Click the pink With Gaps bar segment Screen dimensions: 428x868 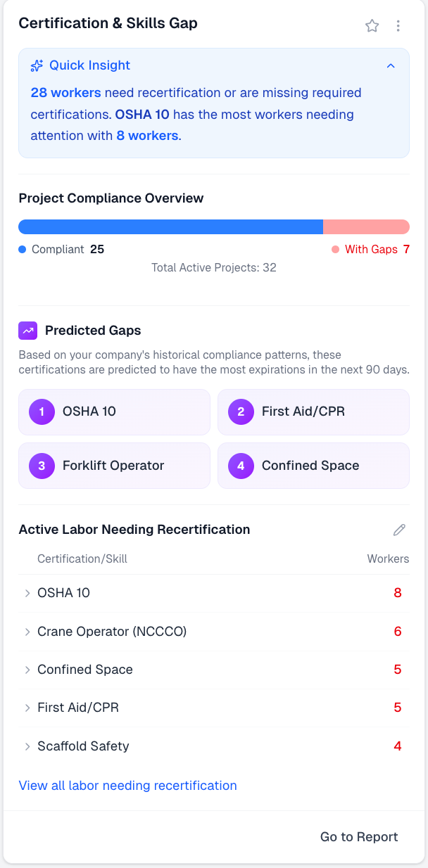[x=366, y=226]
